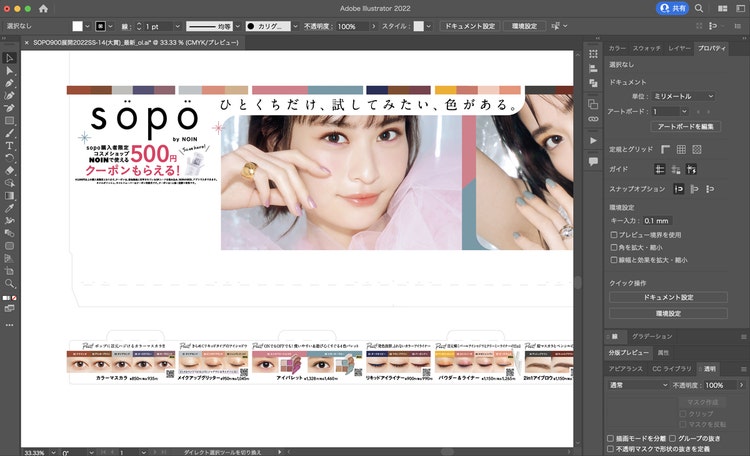750x456 pixels.
Task: Click the stroke color swatch in control bar
Action: 100,26
